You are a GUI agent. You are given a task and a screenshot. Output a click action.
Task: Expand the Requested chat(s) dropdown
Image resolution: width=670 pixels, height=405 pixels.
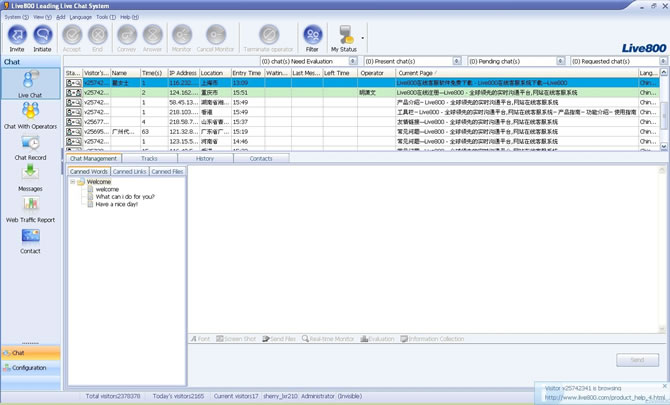point(663,61)
